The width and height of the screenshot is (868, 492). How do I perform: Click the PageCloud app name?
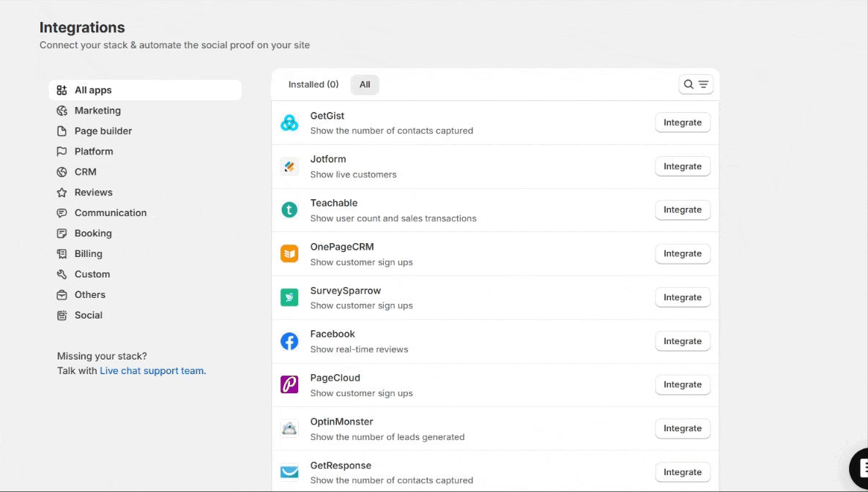pyautogui.click(x=335, y=378)
